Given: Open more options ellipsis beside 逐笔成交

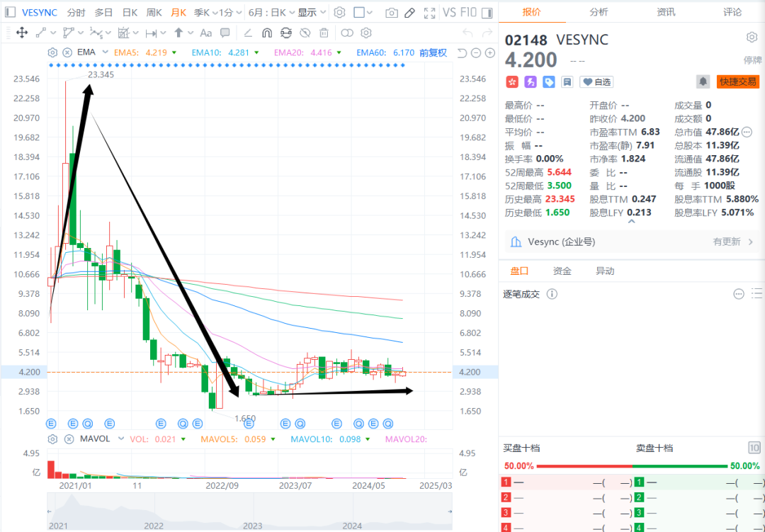Looking at the screenshot, I should click(x=739, y=294).
